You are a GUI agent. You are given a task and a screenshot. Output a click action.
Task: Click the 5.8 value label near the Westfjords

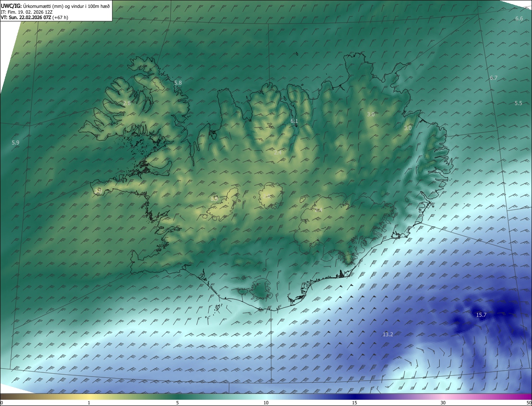(178, 83)
